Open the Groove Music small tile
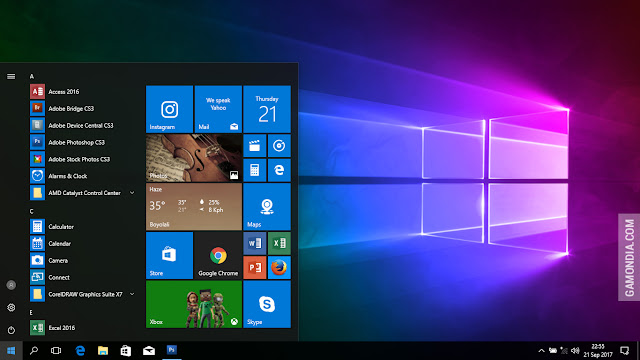 [279, 146]
